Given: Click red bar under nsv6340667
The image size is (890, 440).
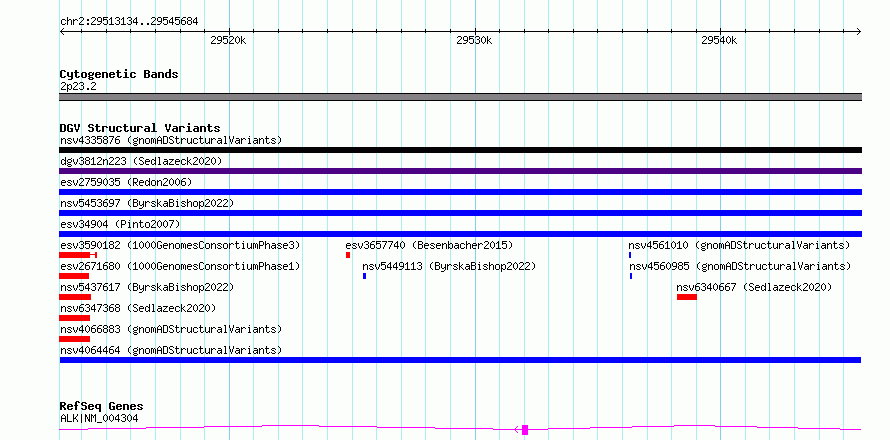Looking at the screenshot, I should click(687, 297).
